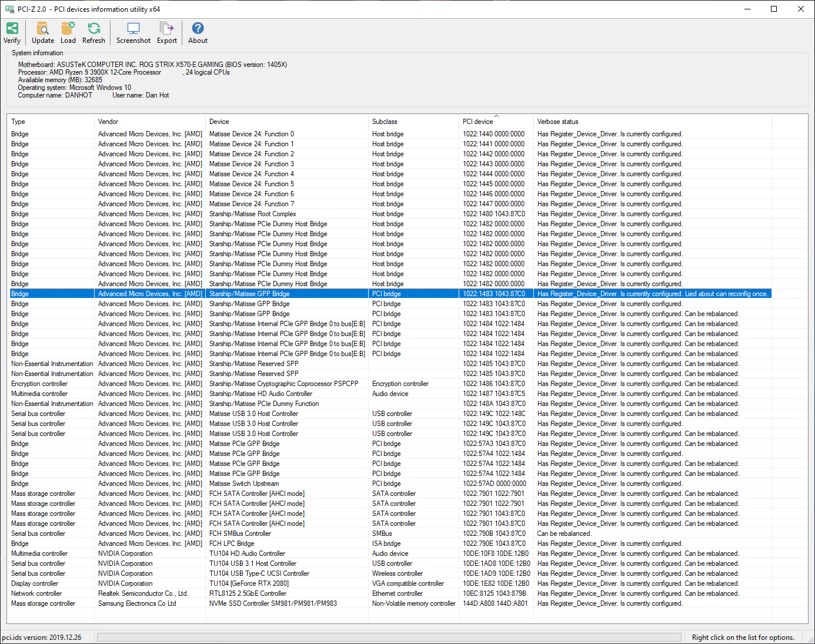The height and width of the screenshot is (644, 815).
Task: Click the pci.ids version status bar text
Action: [x=42, y=638]
